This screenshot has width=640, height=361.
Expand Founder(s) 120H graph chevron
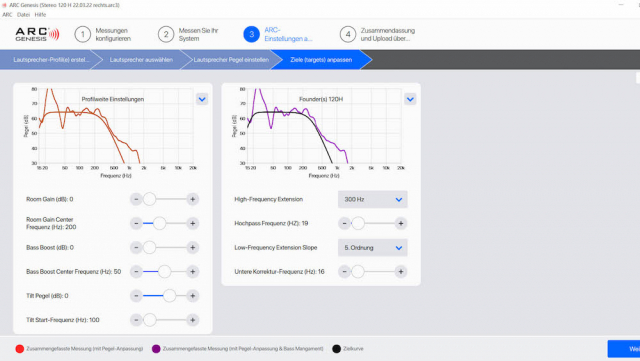(410, 99)
